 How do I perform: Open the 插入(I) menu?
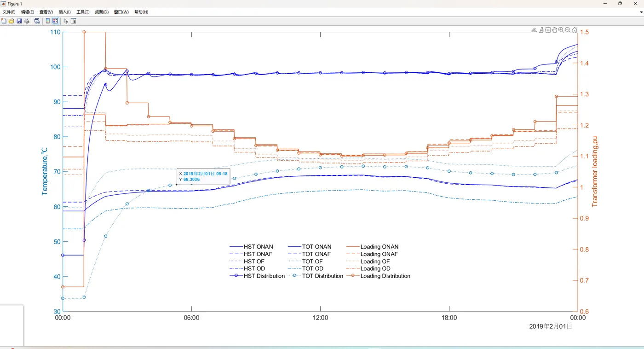pyautogui.click(x=64, y=12)
